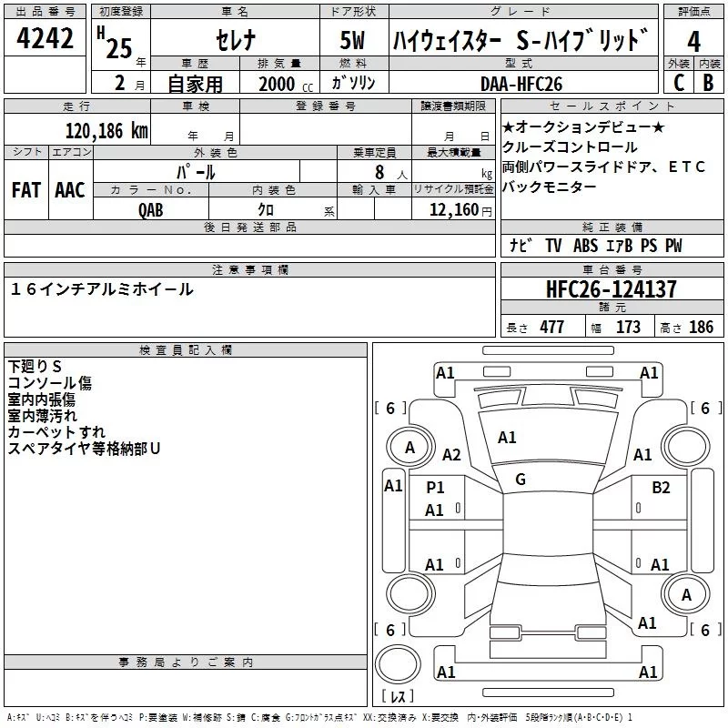This screenshot has height=728, width=728.
Task: Click the TV equipment entry
Action: pos(553,245)
